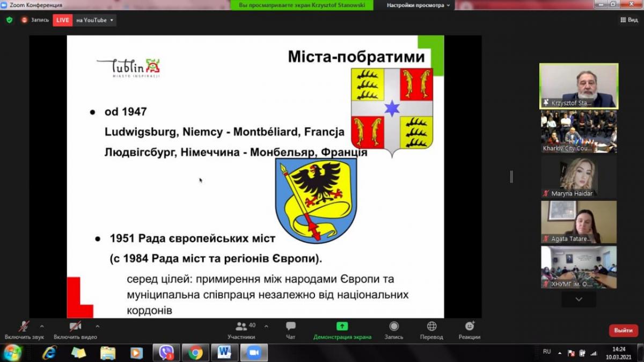Click the Ludwigsburg eagle coat of arms
This screenshot has width=644, height=362.
(x=316, y=201)
